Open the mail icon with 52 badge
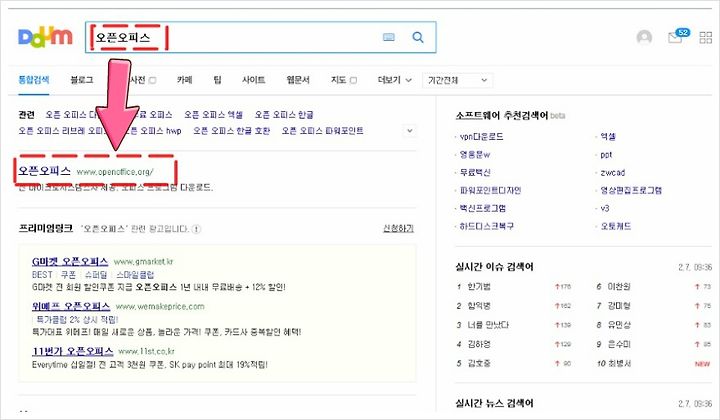The height and width of the screenshot is (420, 720). pos(678,36)
